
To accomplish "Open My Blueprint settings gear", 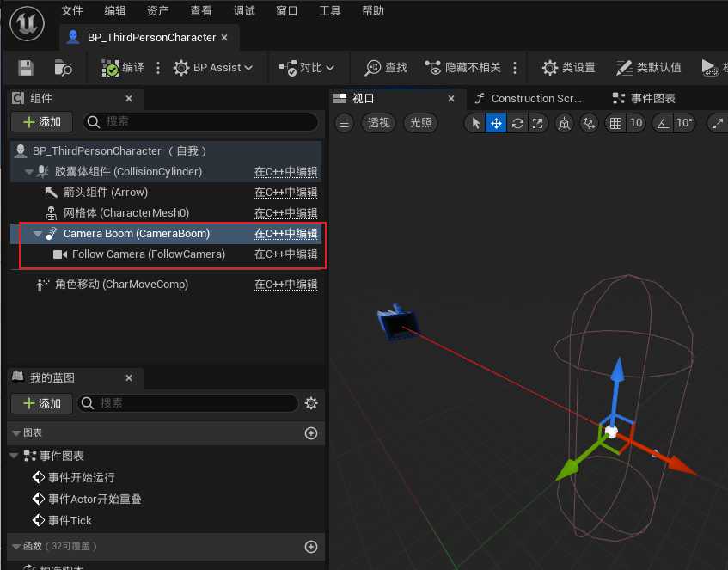I will point(311,403).
